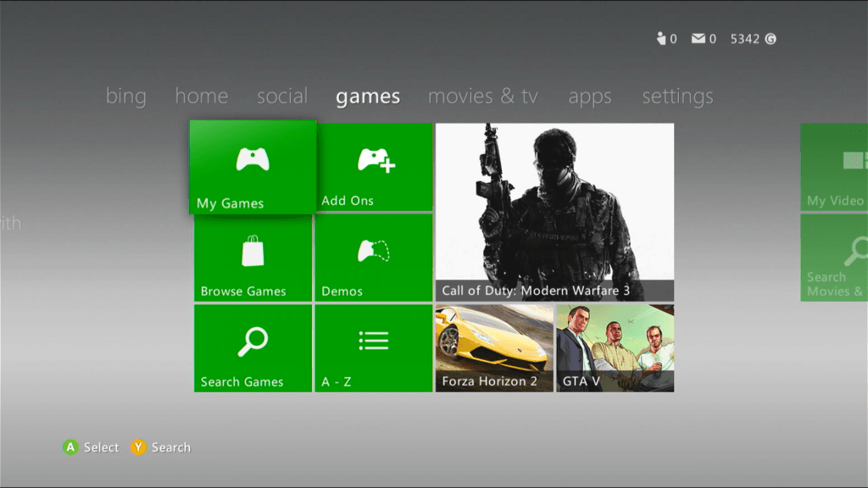Open Call of Duty: Modern Warfare 3 tile
Image resolution: width=868 pixels, height=488 pixels.
[x=554, y=209]
